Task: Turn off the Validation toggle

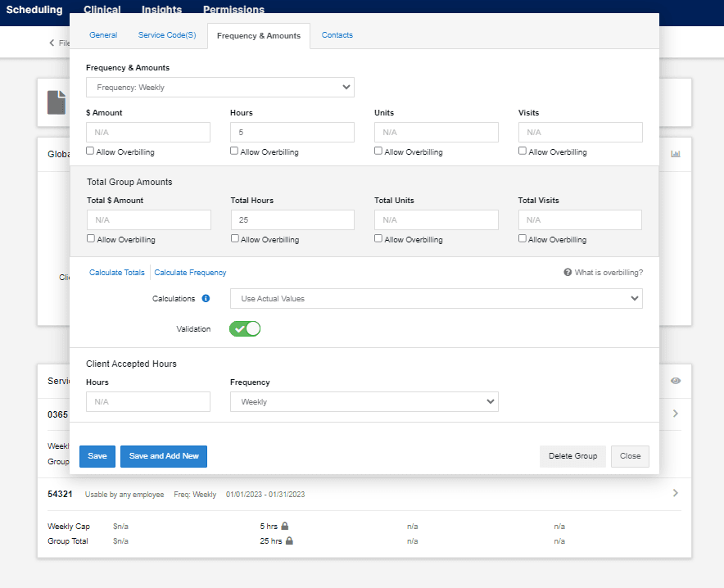Action: pos(245,328)
